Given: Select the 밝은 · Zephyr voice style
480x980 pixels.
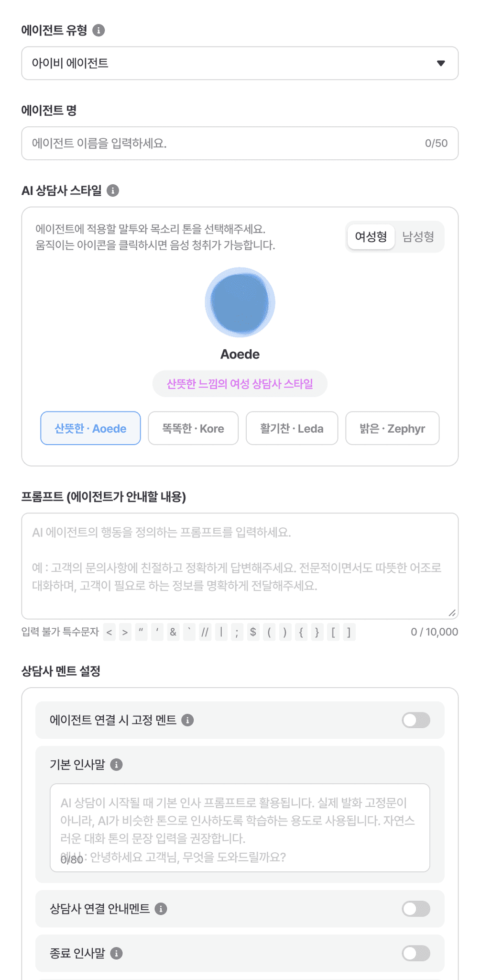Looking at the screenshot, I should [x=393, y=428].
